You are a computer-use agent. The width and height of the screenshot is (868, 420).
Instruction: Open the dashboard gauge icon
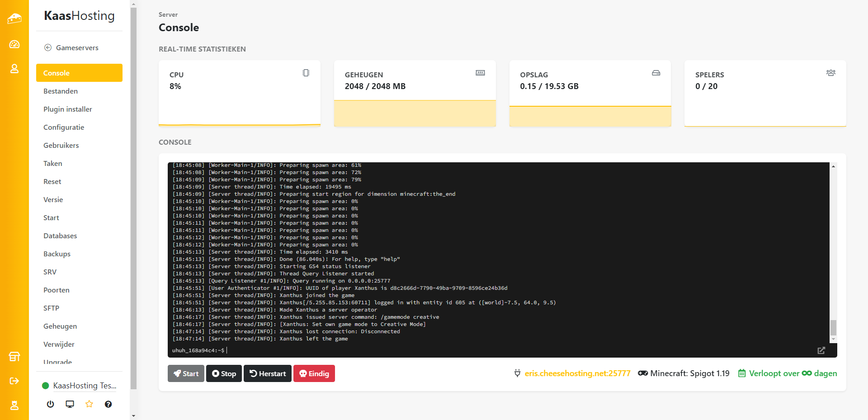click(14, 44)
